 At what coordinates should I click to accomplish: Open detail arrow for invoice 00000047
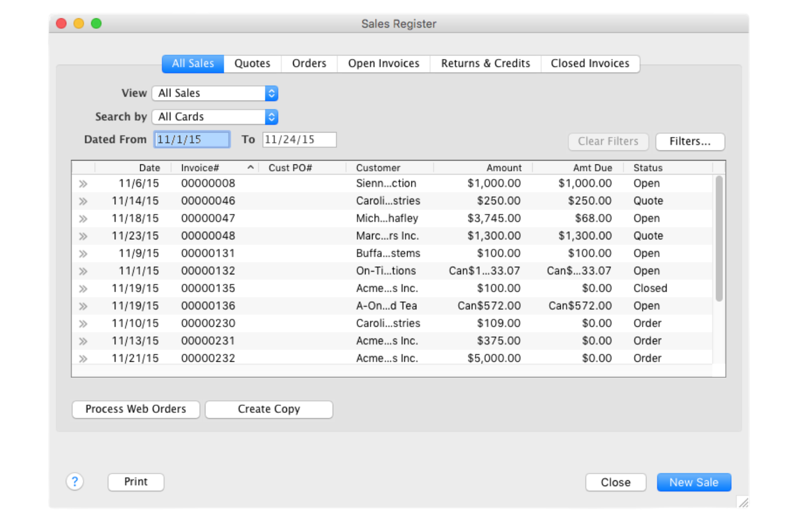point(83,219)
